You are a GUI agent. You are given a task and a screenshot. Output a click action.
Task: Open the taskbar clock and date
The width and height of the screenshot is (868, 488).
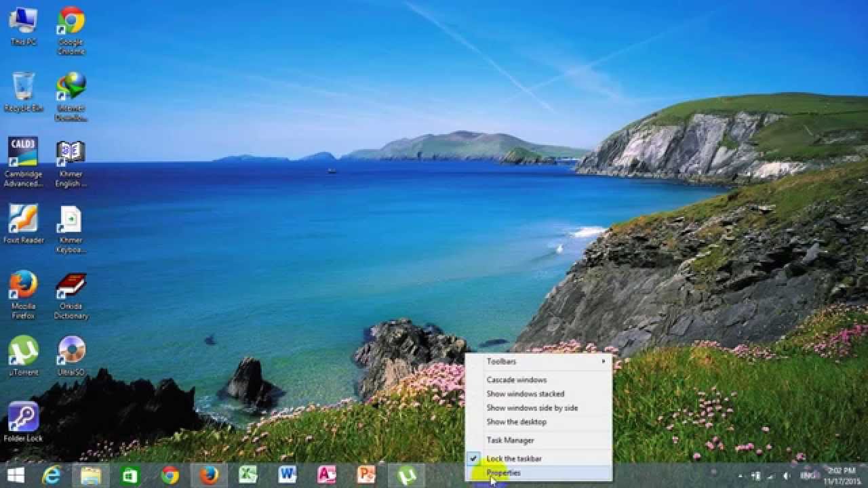pos(842,475)
